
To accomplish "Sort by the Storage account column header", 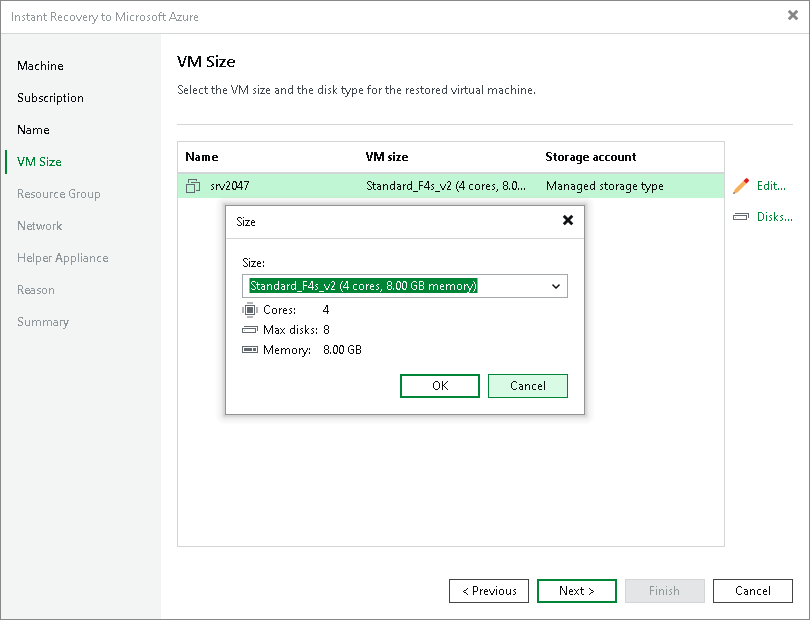I will [x=591, y=157].
